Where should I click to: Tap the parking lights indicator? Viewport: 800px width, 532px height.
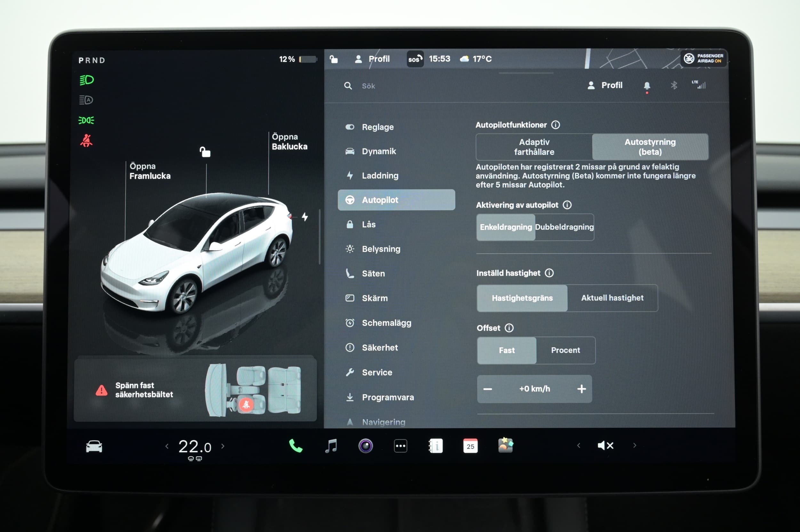click(x=86, y=120)
